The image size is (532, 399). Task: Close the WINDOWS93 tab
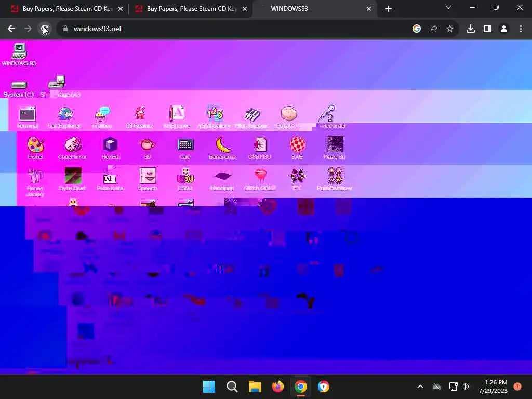tap(369, 9)
